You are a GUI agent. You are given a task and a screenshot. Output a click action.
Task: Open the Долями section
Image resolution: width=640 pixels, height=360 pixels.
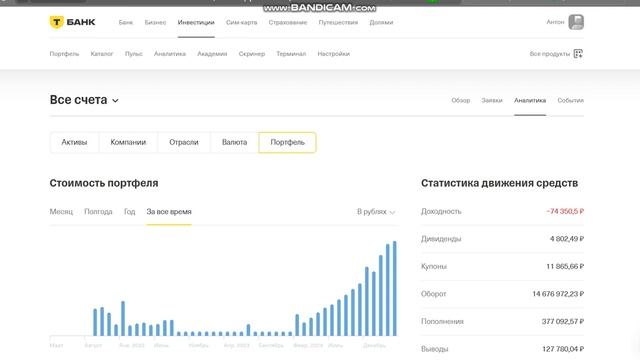[x=381, y=22]
